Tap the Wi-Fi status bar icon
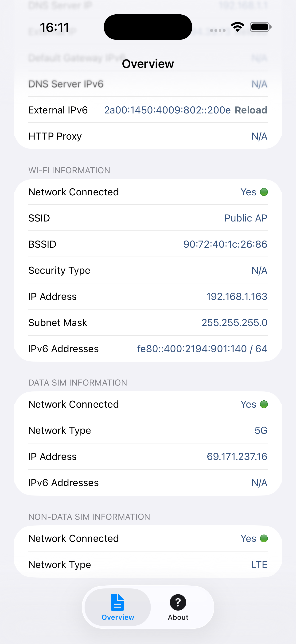This screenshot has height=644, width=296. click(x=237, y=27)
